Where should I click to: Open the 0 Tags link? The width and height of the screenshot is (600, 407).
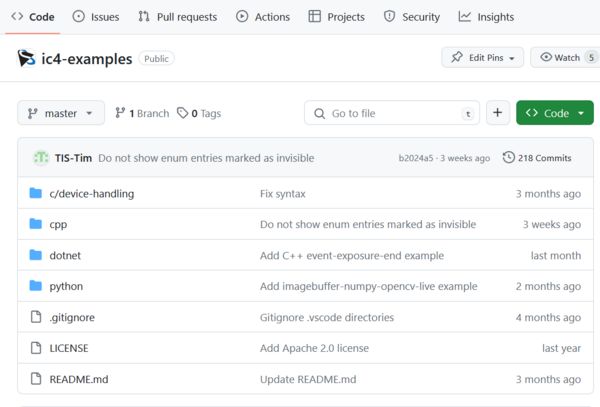198,113
